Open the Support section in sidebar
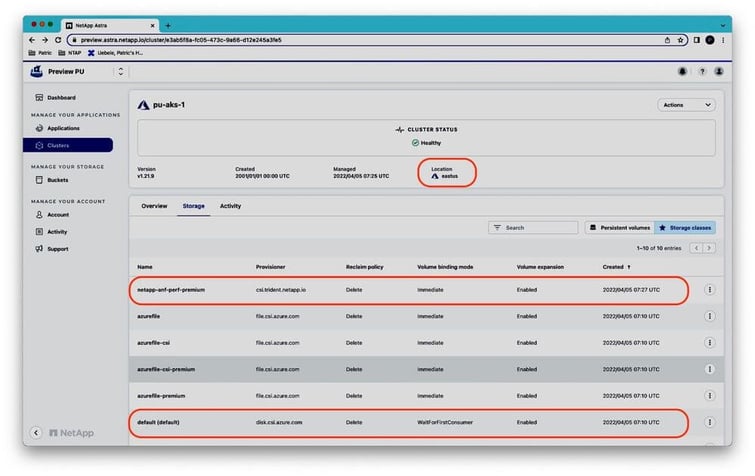Viewport: 755px width, 476px height. pyautogui.click(x=57, y=248)
